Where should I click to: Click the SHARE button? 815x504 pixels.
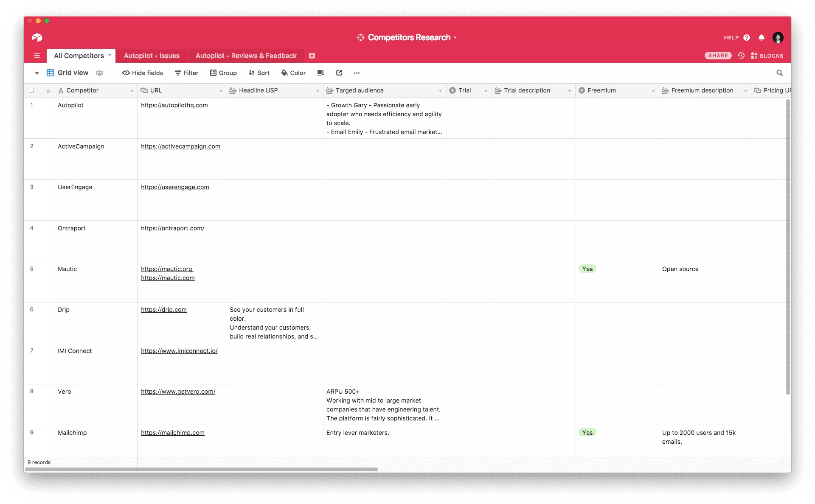(718, 56)
